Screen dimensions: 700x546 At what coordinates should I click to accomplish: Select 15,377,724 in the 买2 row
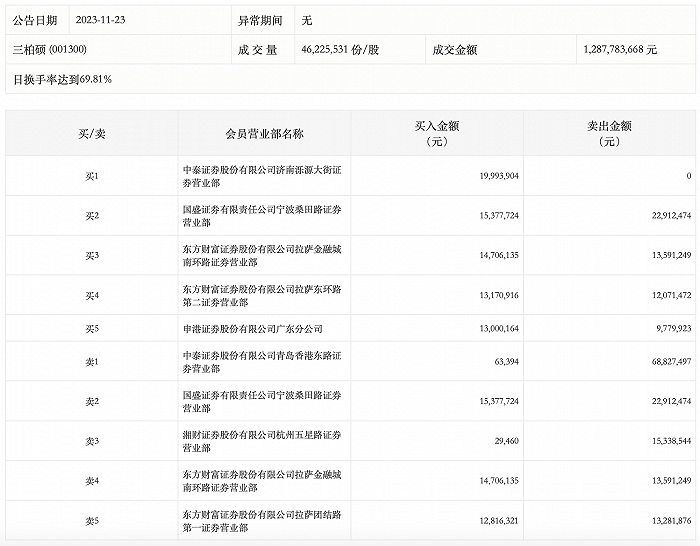coord(499,216)
